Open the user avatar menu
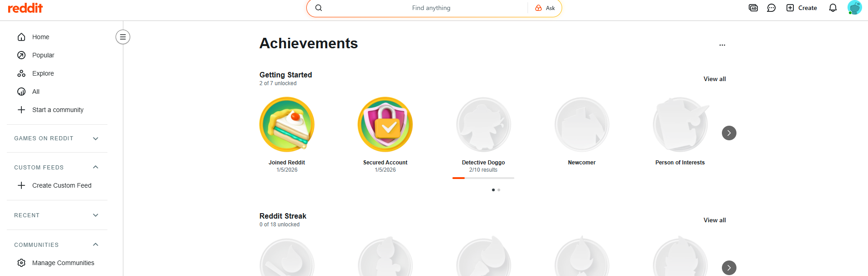The image size is (868, 276). coord(854,8)
